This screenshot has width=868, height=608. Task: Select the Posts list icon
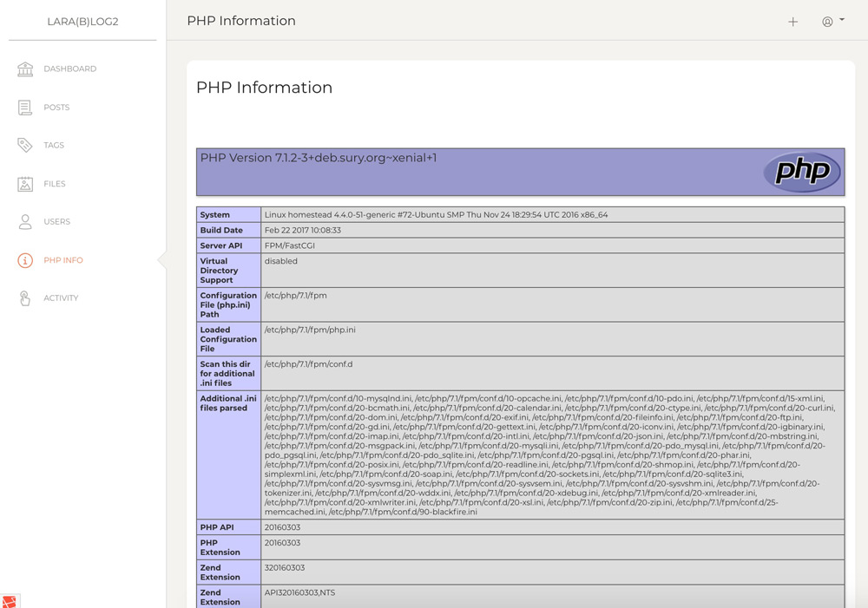(x=25, y=107)
